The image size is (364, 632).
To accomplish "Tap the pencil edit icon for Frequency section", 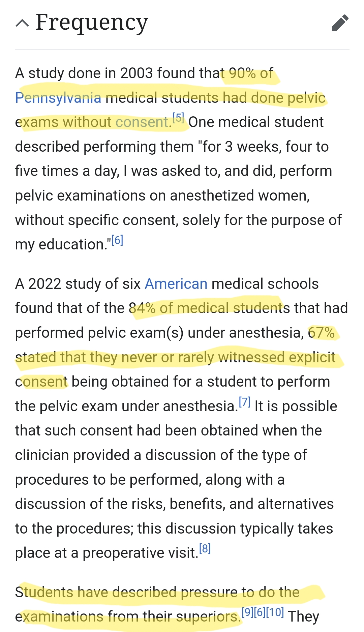I will click(340, 23).
